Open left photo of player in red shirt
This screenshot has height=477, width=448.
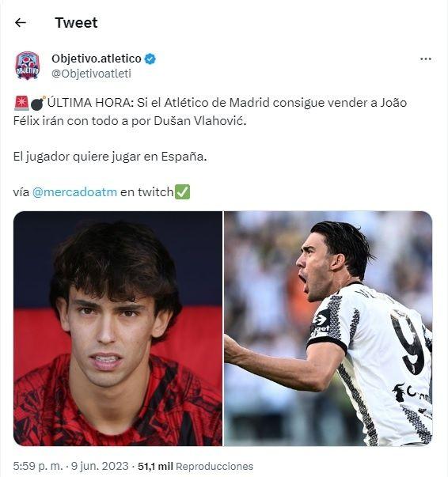[118, 328]
